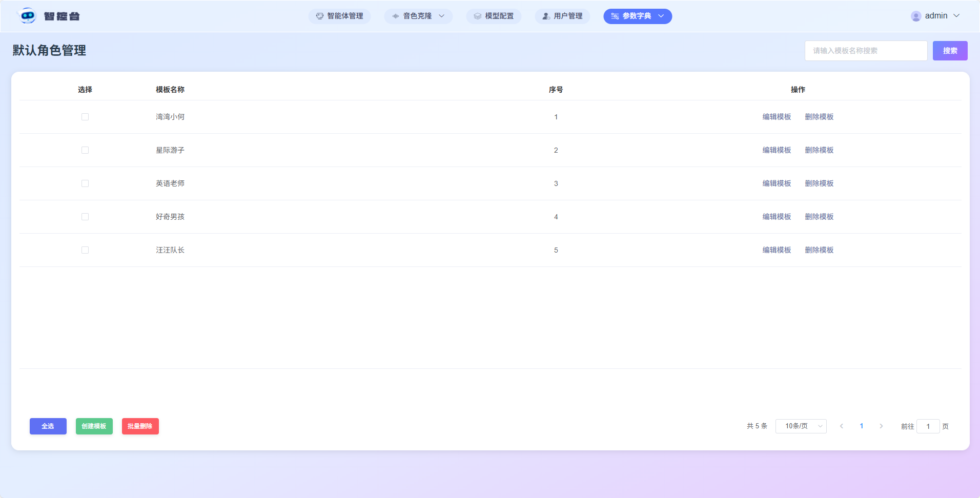The height and width of the screenshot is (498, 980).
Task: Click the 智能体管理 robot icon
Action: (319, 16)
